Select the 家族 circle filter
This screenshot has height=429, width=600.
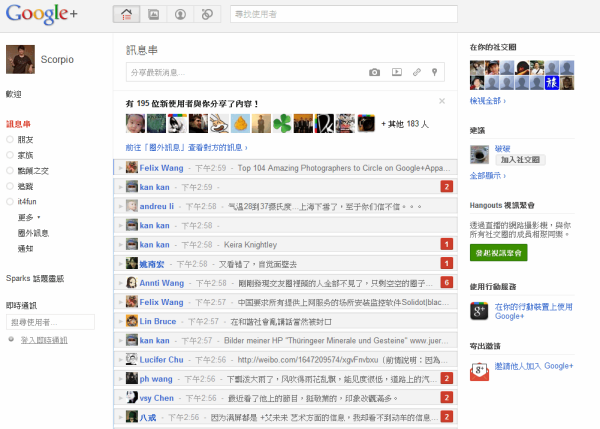[26, 155]
